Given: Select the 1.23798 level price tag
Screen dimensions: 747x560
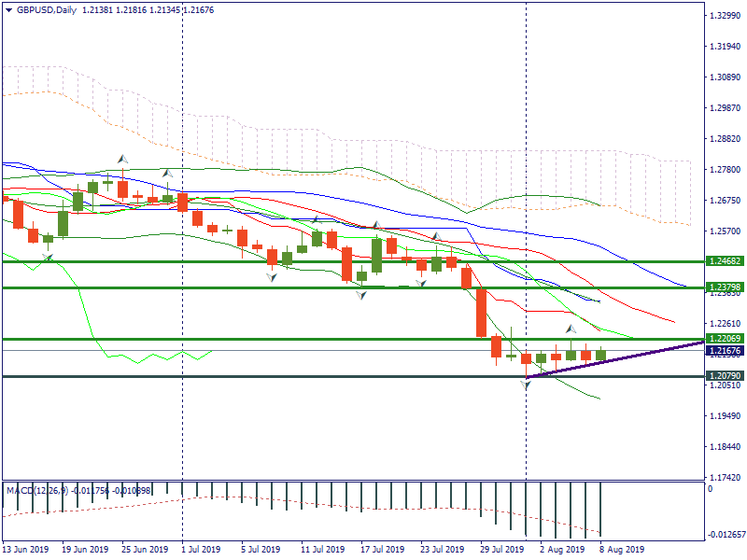Looking at the screenshot, I should 725,287.
